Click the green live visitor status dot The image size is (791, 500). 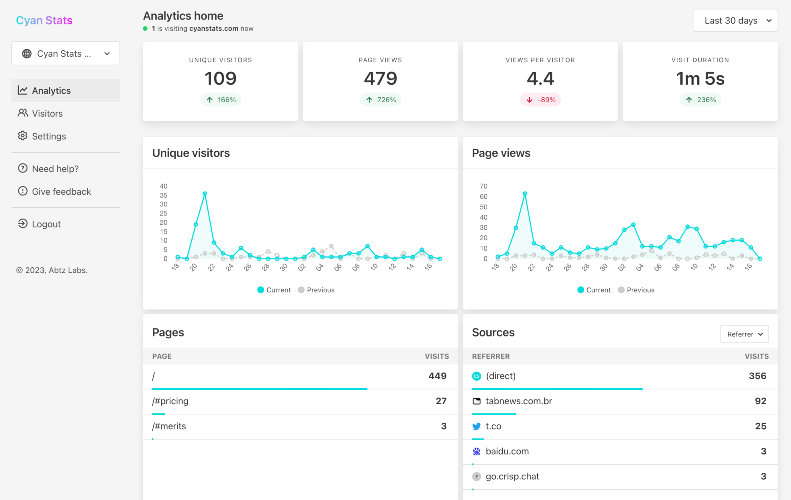[145, 29]
